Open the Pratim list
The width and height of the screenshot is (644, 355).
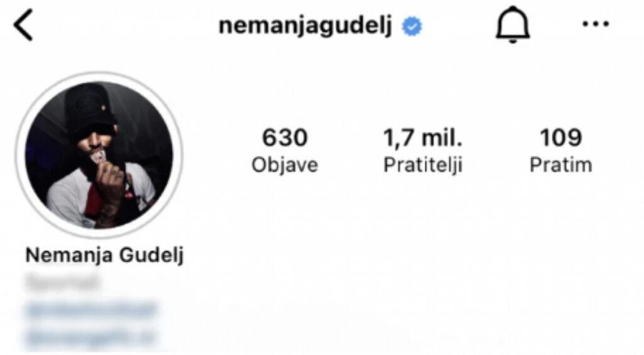560,165
